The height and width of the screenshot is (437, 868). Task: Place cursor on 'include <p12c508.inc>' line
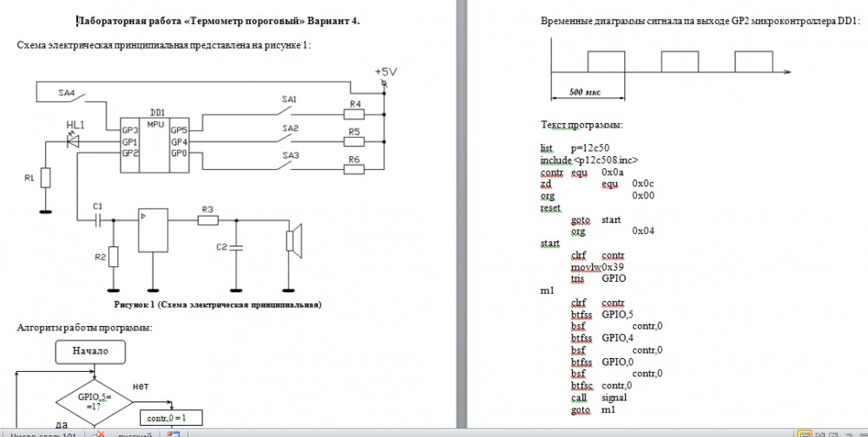coord(589,160)
